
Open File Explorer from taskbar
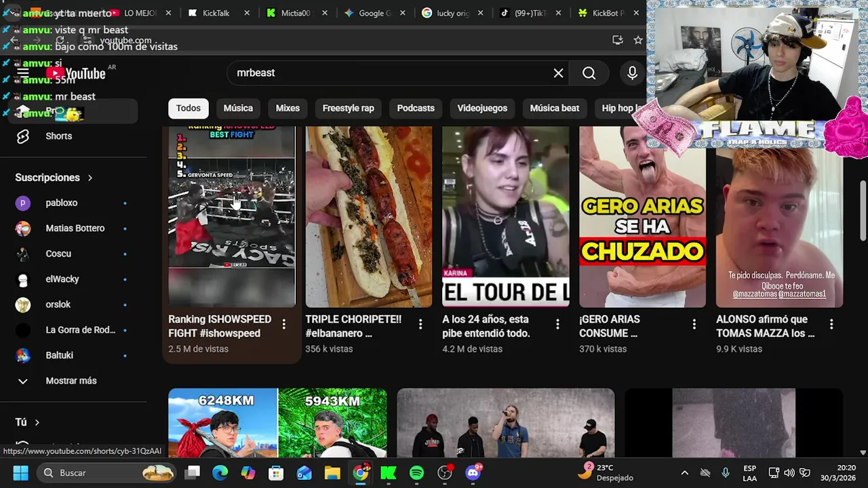(332, 472)
